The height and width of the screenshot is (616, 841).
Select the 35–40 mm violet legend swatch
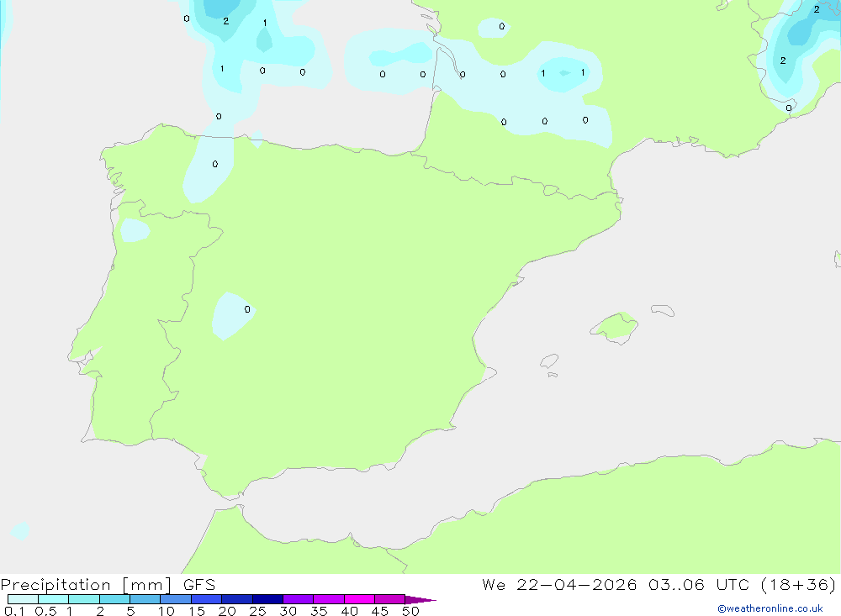point(329,599)
